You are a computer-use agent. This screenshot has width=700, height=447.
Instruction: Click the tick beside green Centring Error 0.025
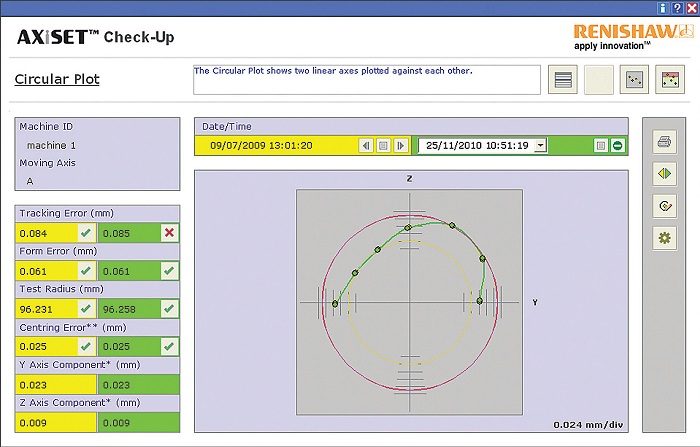point(169,347)
